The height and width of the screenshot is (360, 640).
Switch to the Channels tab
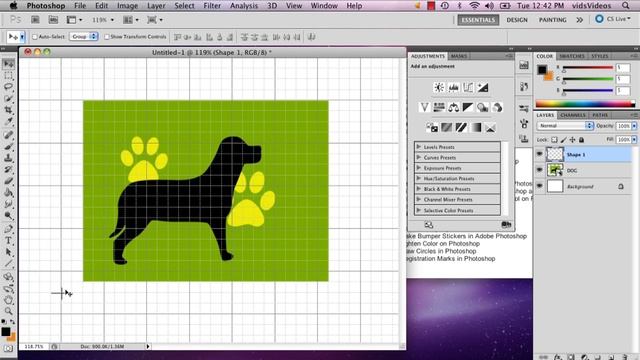point(573,115)
